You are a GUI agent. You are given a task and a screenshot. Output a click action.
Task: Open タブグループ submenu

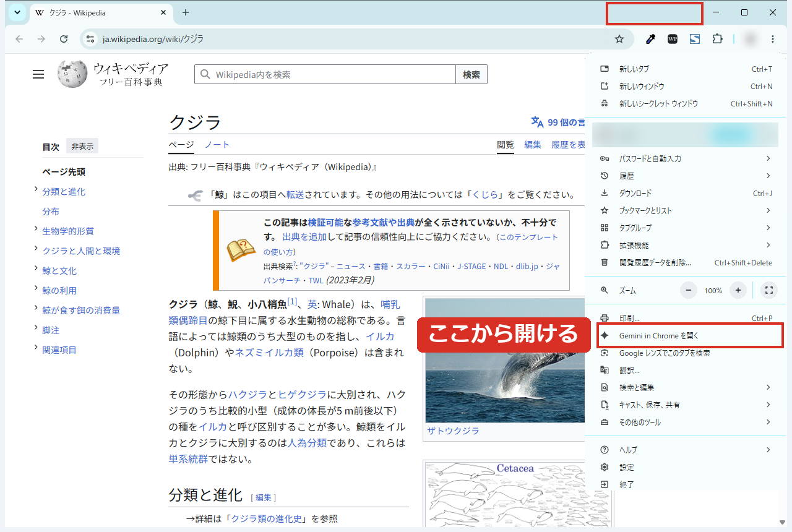coord(685,228)
